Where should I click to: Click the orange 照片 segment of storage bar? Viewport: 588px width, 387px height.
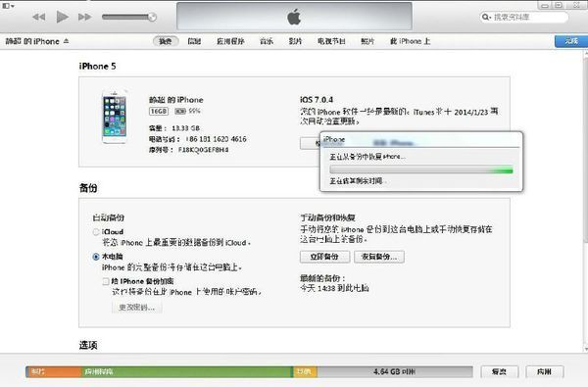point(54,371)
